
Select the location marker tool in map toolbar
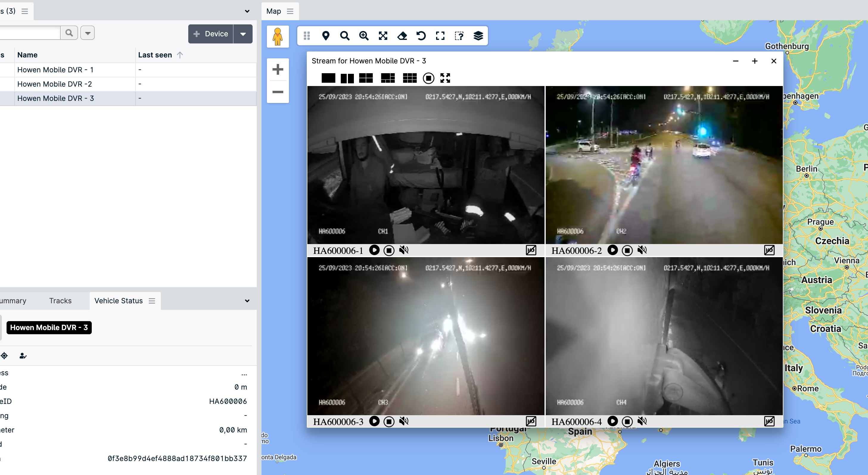[x=326, y=36]
